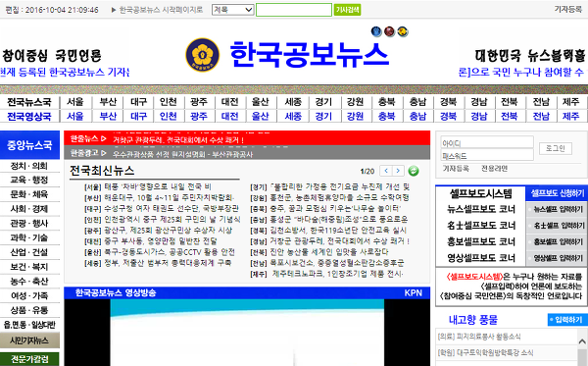
Task: Open the [학원] 대구 item in 내고향 풍물 list
Action: pos(485,352)
